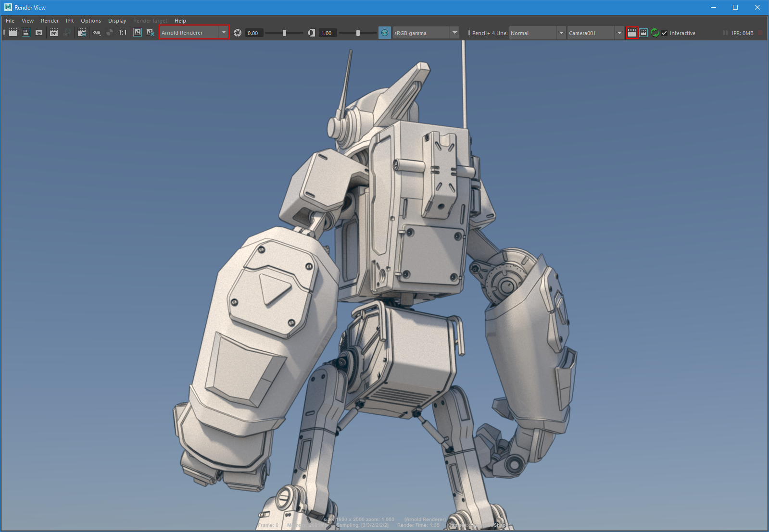Image resolution: width=769 pixels, height=532 pixels.
Task: Start IPR render with the IPR icon
Action: 54,33
